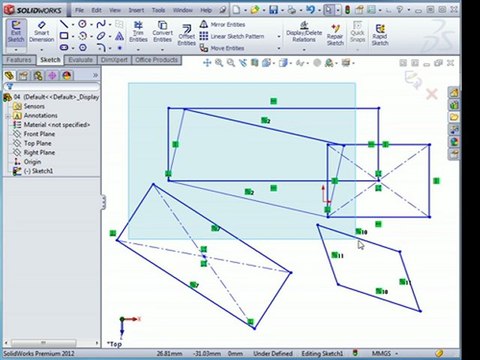
Task: Select the sketch Text tool
Action: coord(119,36)
